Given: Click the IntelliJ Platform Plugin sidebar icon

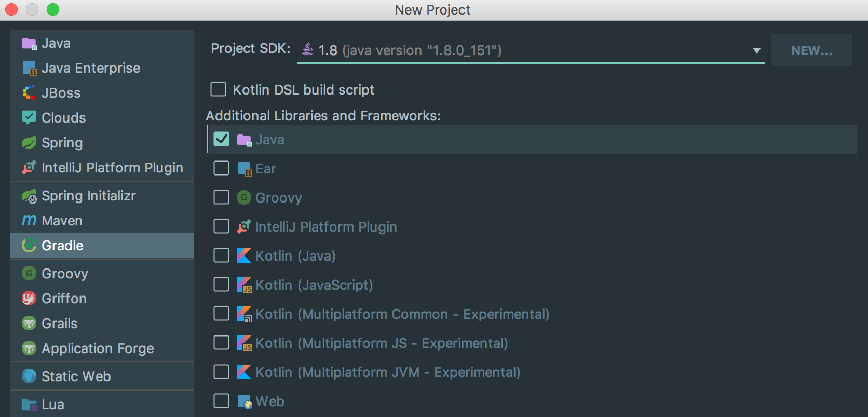Looking at the screenshot, I should (x=29, y=167).
